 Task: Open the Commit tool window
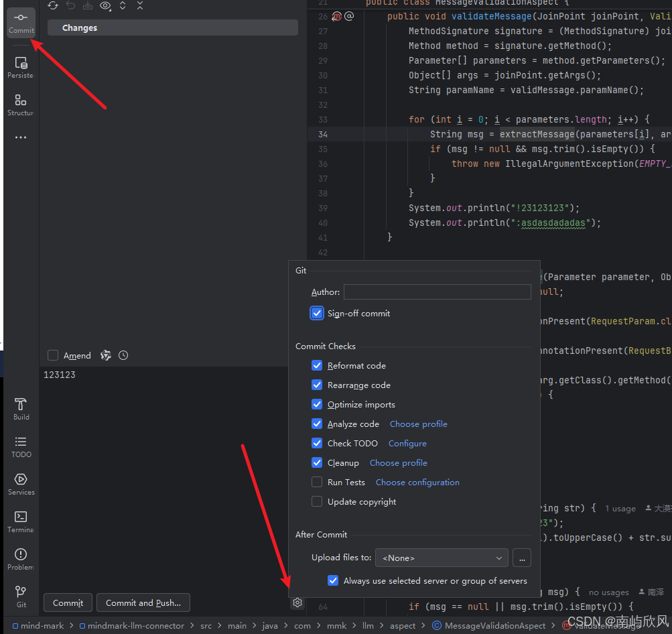point(21,23)
